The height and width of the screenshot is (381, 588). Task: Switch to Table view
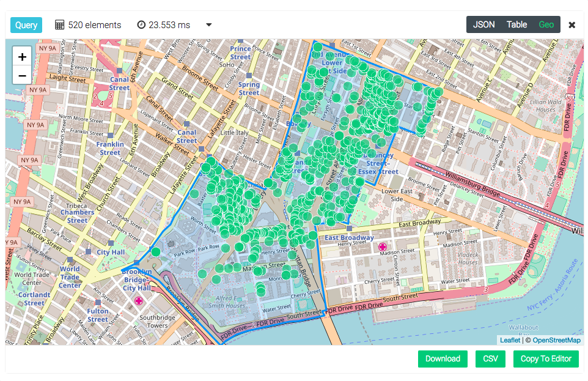[x=516, y=24]
